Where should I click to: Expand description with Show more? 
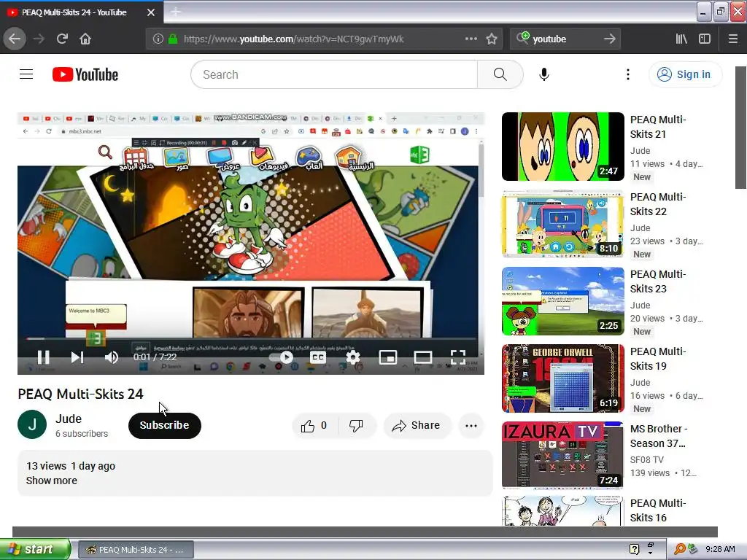[x=52, y=481]
